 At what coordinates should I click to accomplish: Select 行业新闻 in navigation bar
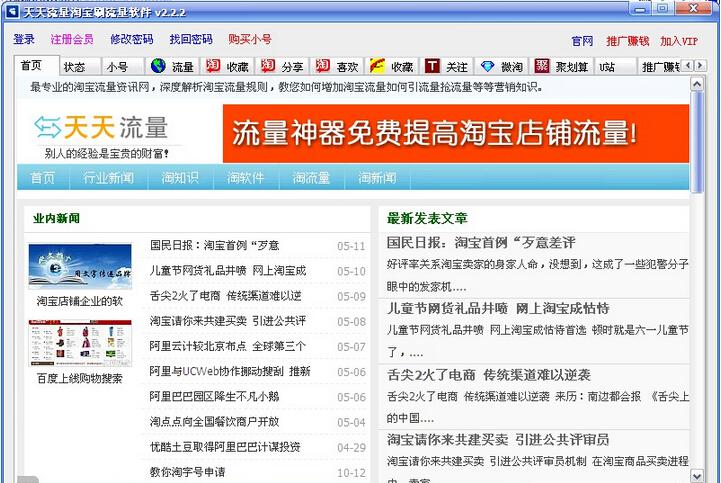(x=109, y=178)
